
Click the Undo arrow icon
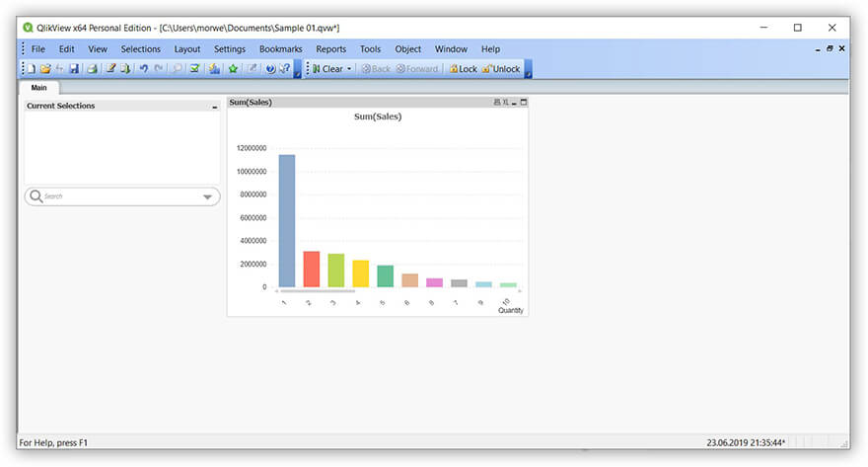[x=143, y=69]
